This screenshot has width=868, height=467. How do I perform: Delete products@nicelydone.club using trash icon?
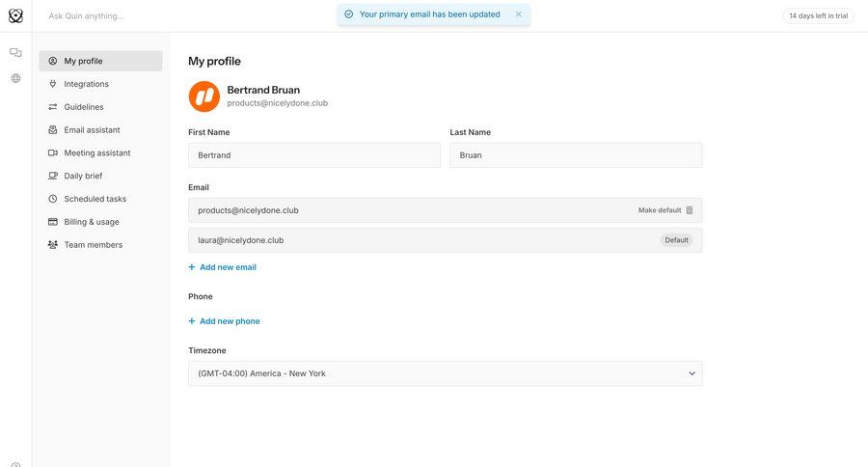(x=689, y=210)
